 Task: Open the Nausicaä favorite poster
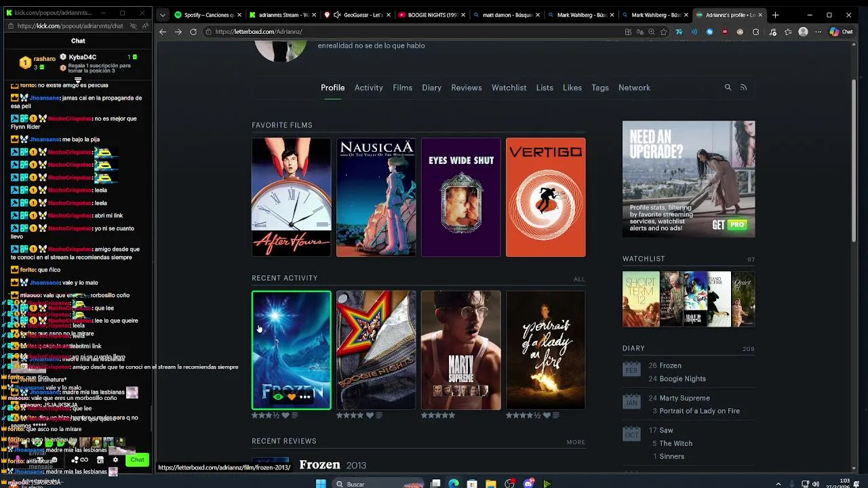click(x=376, y=197)
